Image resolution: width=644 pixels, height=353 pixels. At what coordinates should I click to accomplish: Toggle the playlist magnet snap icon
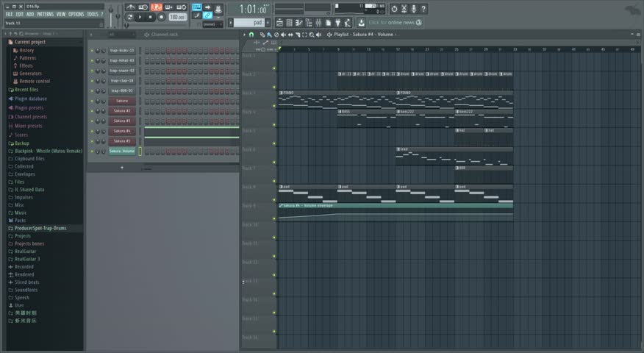251,35
